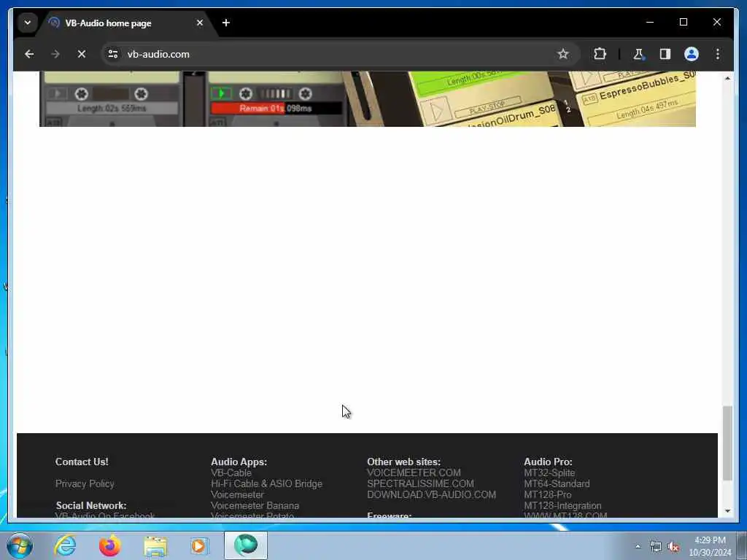Click the page scrollbar up arrow

[727, 78]
